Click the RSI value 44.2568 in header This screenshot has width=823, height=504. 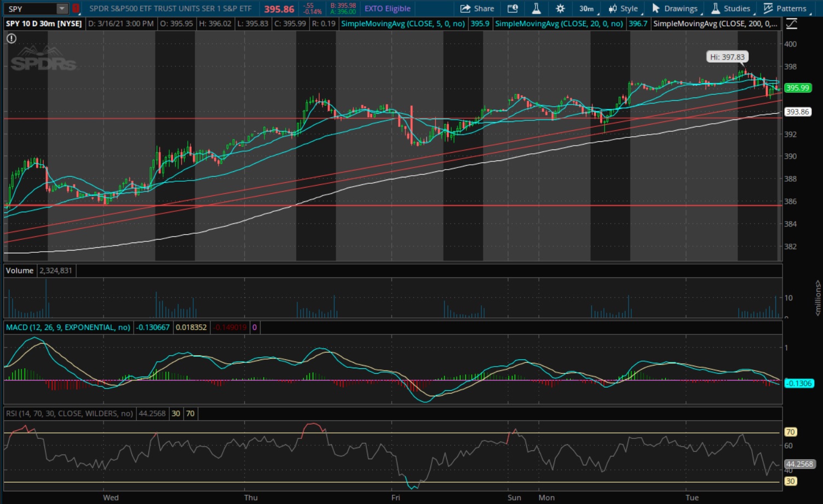pos(152,414)
